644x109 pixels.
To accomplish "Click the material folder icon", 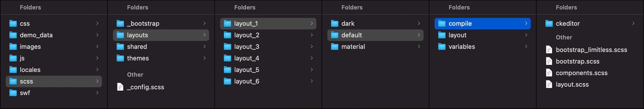I will pyautogui.click(x=335, y=47).
